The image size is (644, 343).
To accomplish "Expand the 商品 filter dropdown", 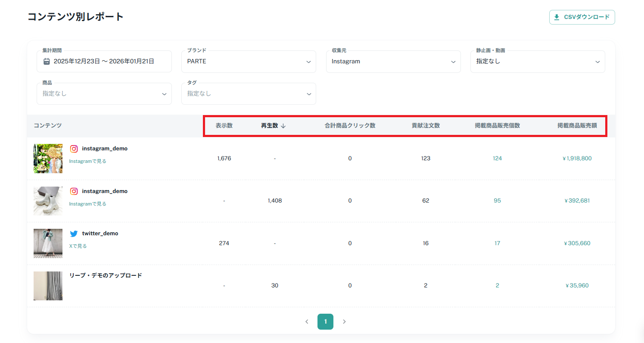I will point(104,94).
